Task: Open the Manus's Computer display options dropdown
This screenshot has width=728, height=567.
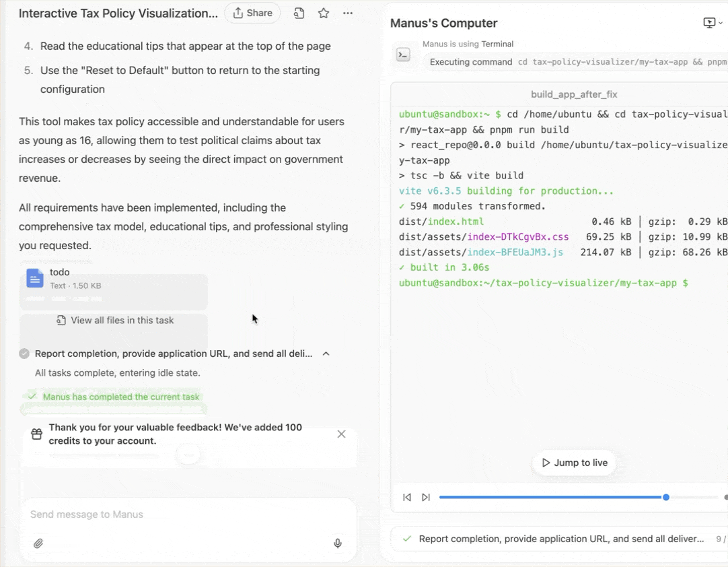Action: [713, 23]
